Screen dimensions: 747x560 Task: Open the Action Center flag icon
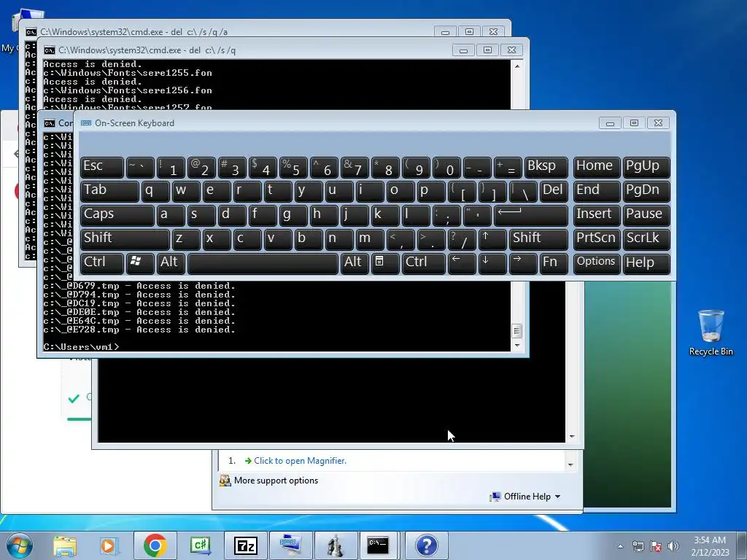[x=656, y=546]
